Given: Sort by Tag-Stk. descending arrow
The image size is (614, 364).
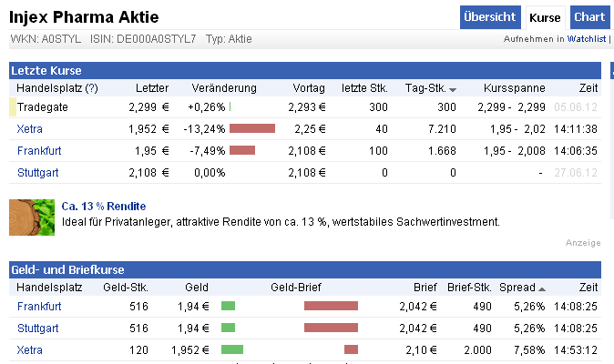Looking at the screenshot, I should pos(453,89).
